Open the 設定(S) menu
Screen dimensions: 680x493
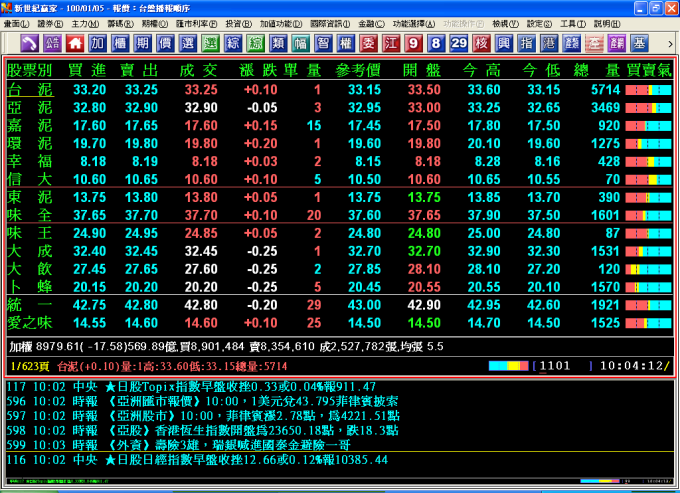[539, 24]
